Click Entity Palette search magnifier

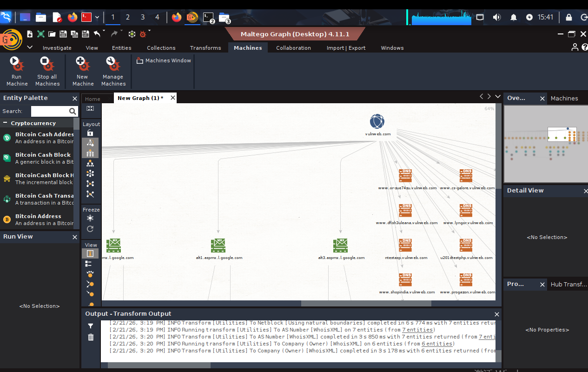[73, 111]
